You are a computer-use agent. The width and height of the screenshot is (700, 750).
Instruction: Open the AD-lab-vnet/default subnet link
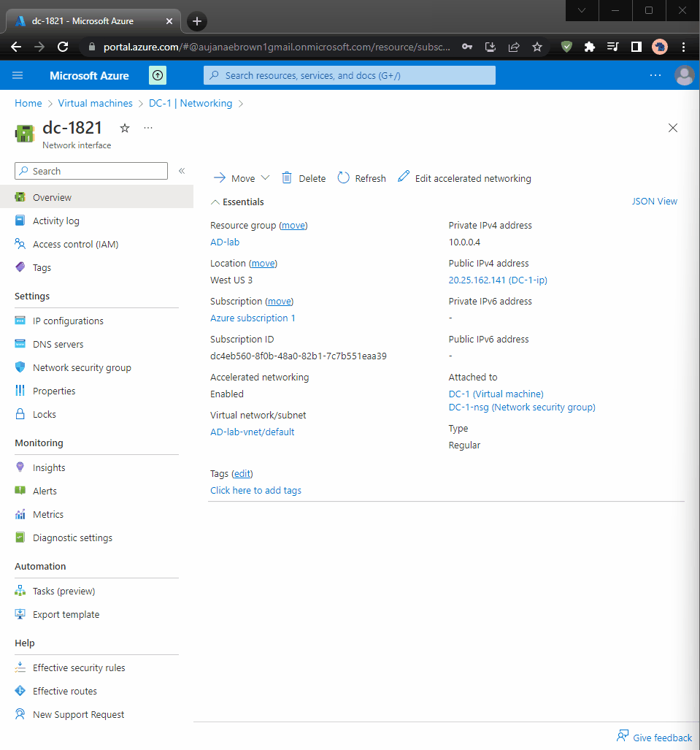coord(252,432)
